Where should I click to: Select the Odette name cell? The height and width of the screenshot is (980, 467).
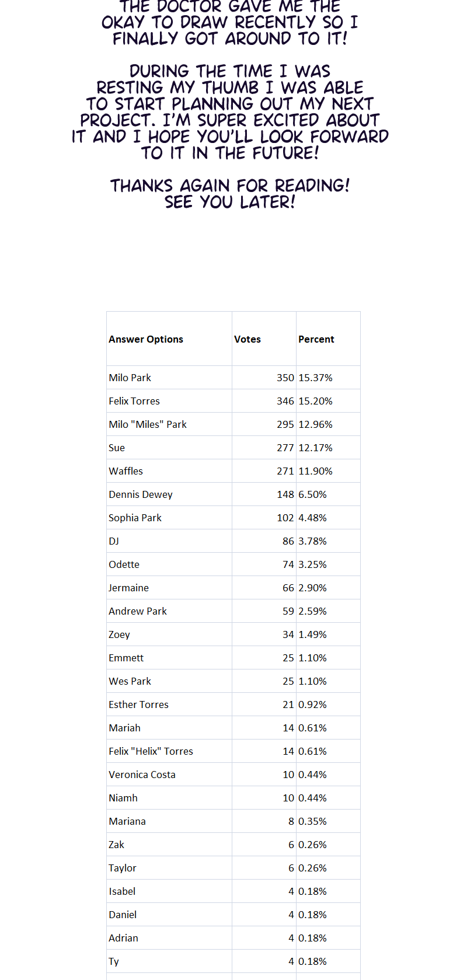pyautogui.click(x=124, y=564)
